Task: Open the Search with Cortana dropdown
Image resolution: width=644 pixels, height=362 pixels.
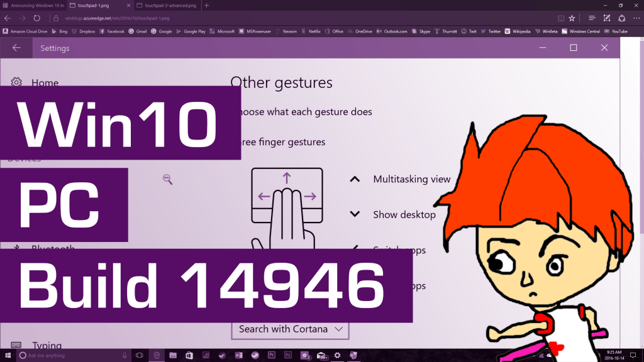Action: [290, 329]
